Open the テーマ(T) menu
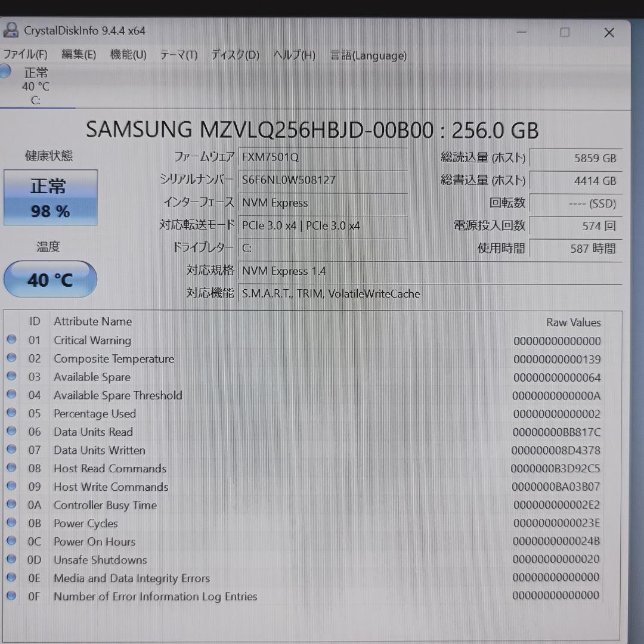This screenshot has height=644, width=644. click(x=179, y=55)
